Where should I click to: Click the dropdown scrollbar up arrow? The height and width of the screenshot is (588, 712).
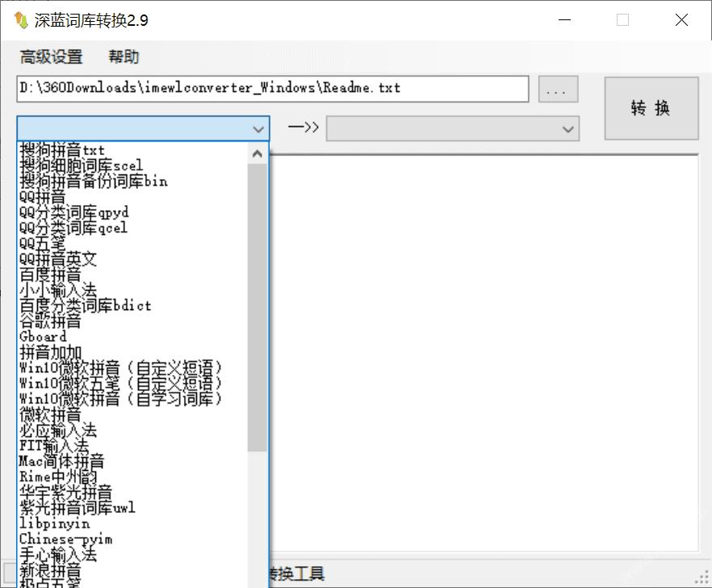click(x=257, y=152)
